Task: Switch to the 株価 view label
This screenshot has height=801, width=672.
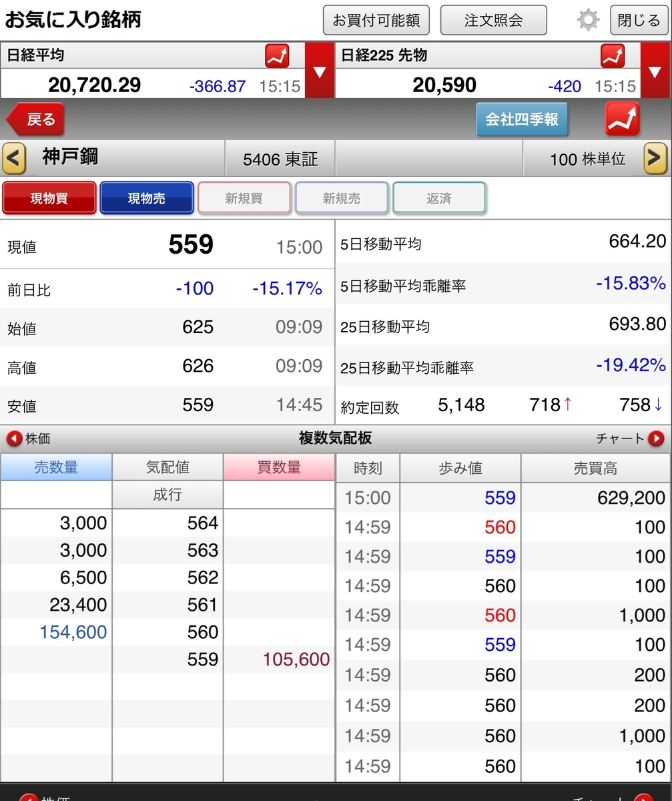Action: pos(38,439)
